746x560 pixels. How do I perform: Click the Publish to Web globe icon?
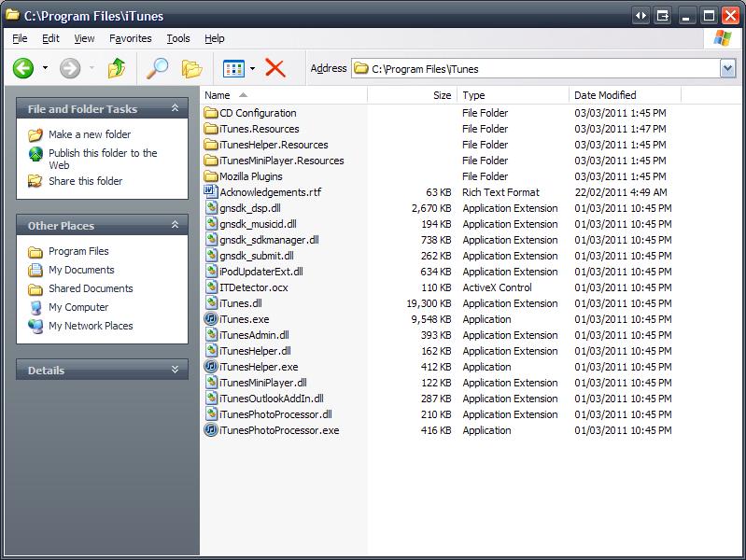pos(35,154)
